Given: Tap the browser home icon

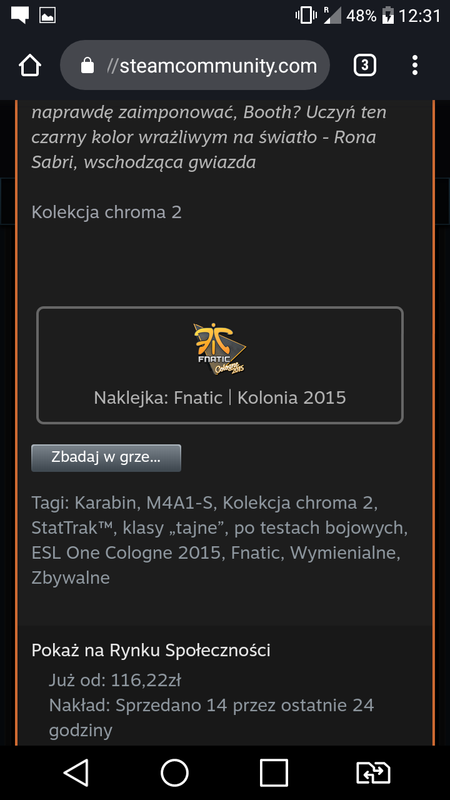Looking at the screenshot, I should [30, 65].
